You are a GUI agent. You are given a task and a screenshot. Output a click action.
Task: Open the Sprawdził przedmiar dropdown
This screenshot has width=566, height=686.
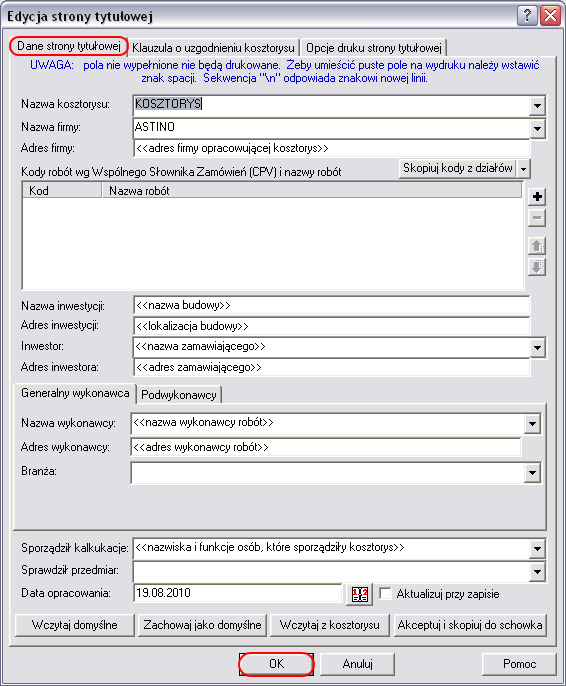pyautogui.click(x=537, y=571)
